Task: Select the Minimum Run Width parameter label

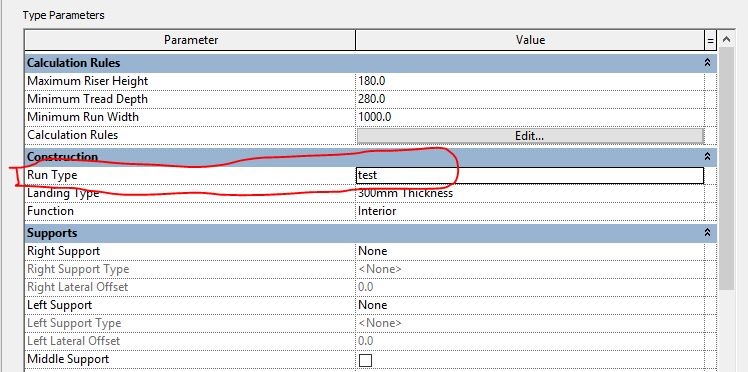Action: coord(83,117)
